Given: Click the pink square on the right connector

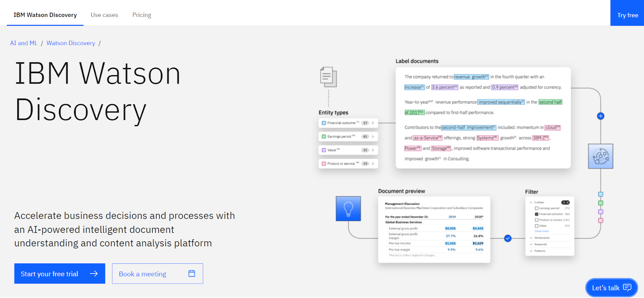Looking at the screenshot, I should (x=601, y=220).
